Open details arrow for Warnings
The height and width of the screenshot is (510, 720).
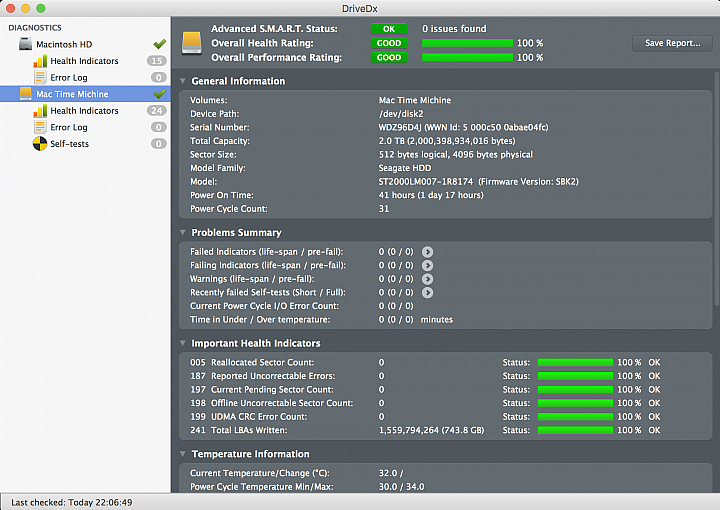(428, 279)
